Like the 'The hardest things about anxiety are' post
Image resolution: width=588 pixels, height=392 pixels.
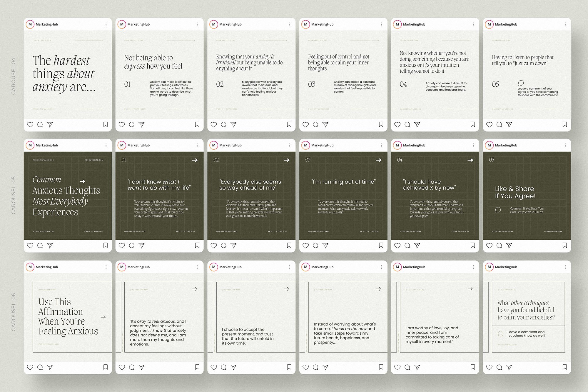[x=30, y=125]
